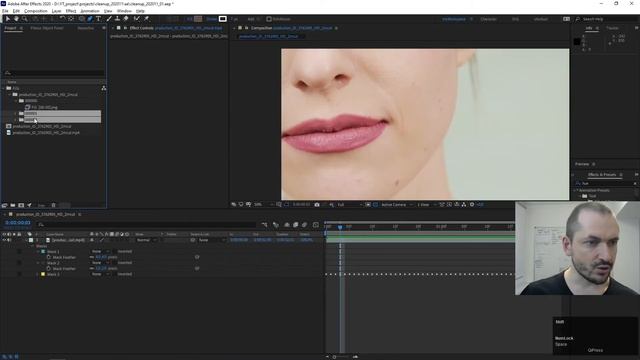Click the Hide Shy Layers timeline icon

coord(287,224)
